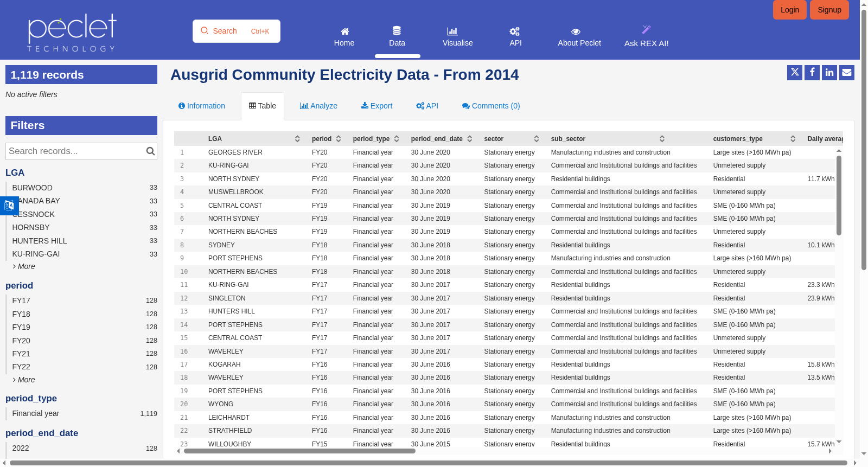Sort table by period_end_date column arrows
The height and width of the screenshot is (467, 868).
coord(470,139)
